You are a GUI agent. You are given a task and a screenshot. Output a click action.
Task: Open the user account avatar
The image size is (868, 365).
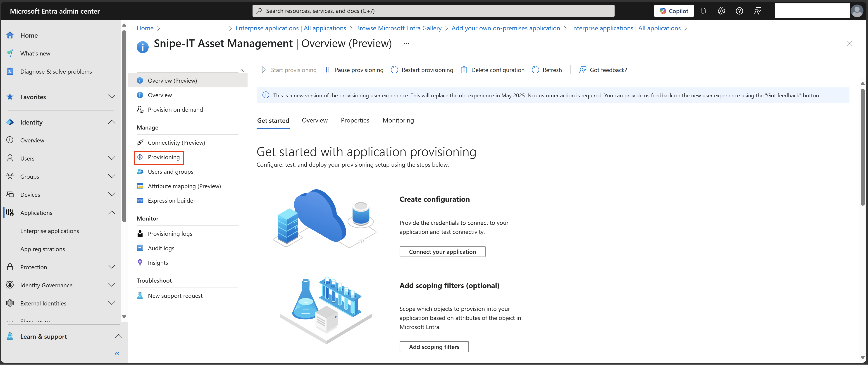tap(857, 11)
